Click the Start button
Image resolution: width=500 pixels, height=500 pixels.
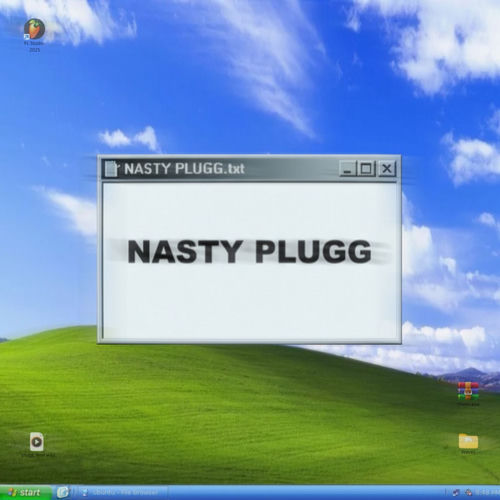(x=25, y=492)
